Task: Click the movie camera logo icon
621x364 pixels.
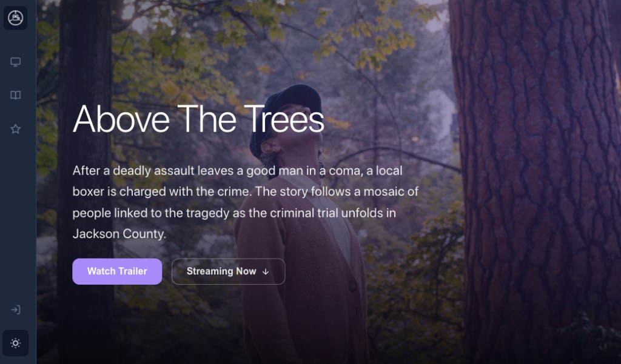Action: tap(15, 18)
